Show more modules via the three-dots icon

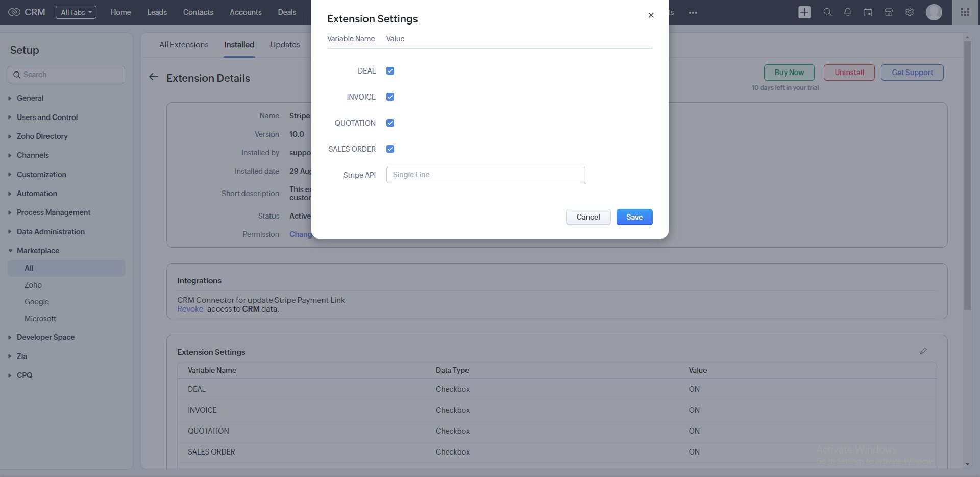pos(693,13)
